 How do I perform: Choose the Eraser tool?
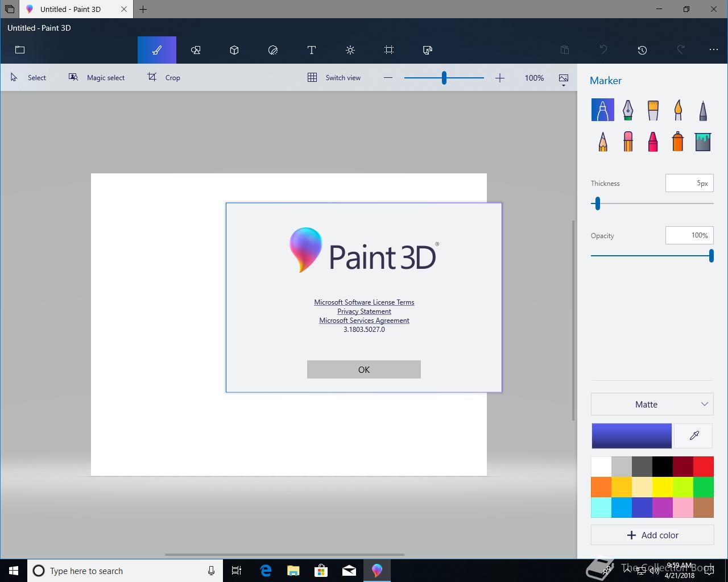click(628, 142)
